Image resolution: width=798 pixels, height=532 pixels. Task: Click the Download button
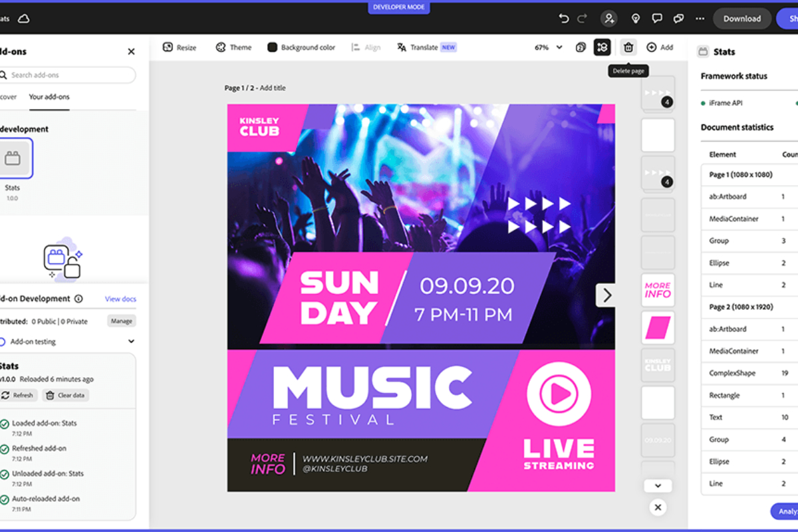(x=741, y=19)
